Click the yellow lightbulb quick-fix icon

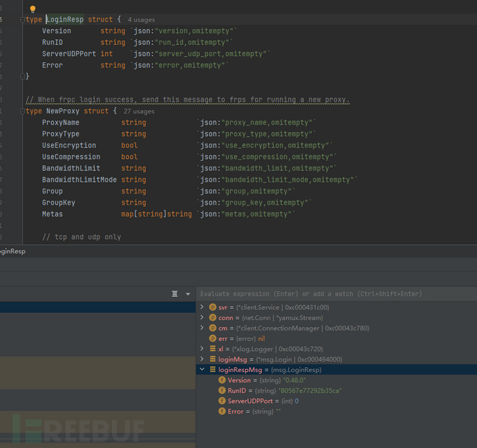[x=32, y=10]
